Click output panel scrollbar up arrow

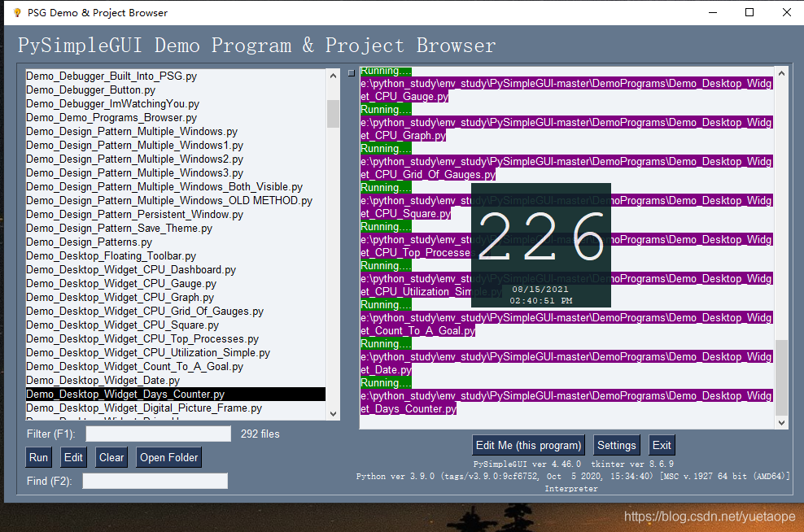click(781, 73)
